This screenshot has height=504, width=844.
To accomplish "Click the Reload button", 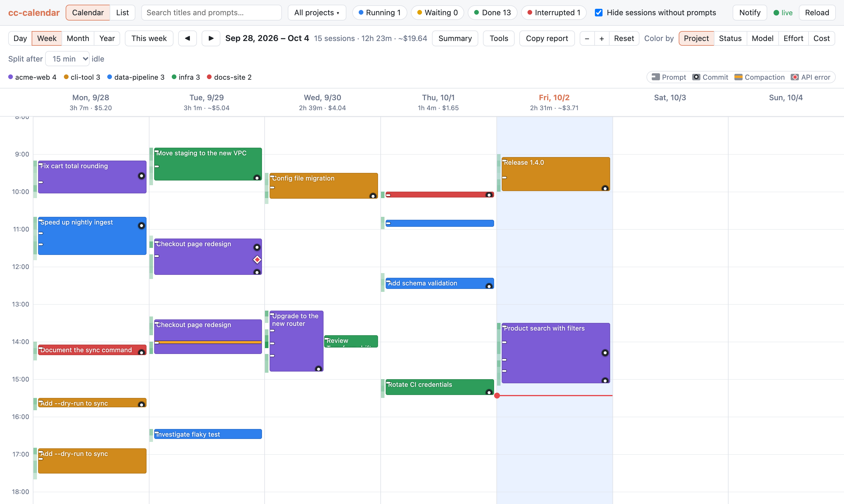I will [x=817, y=13].
